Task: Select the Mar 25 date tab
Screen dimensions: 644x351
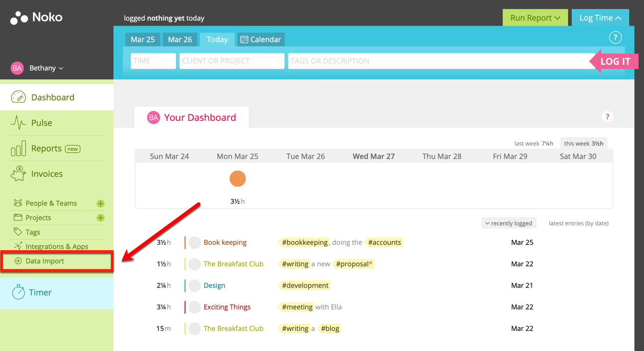Action: tap(143, 39)
